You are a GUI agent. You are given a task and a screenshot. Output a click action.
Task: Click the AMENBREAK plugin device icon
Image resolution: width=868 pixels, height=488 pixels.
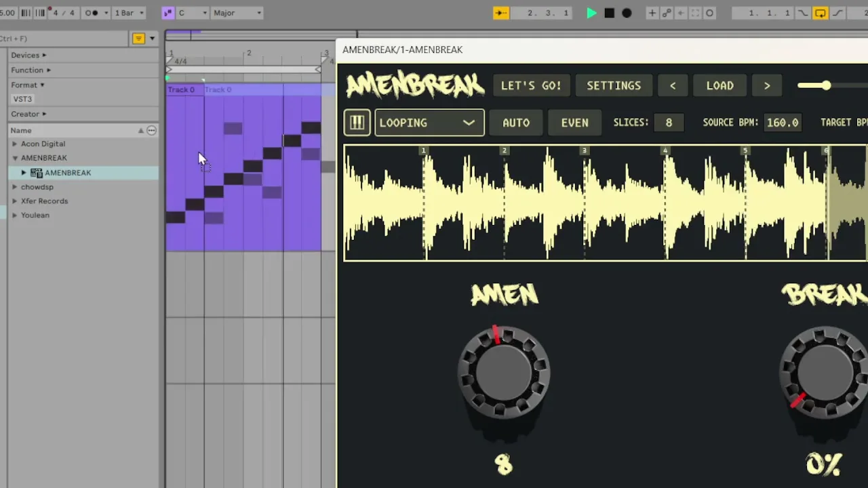point(37,173)
